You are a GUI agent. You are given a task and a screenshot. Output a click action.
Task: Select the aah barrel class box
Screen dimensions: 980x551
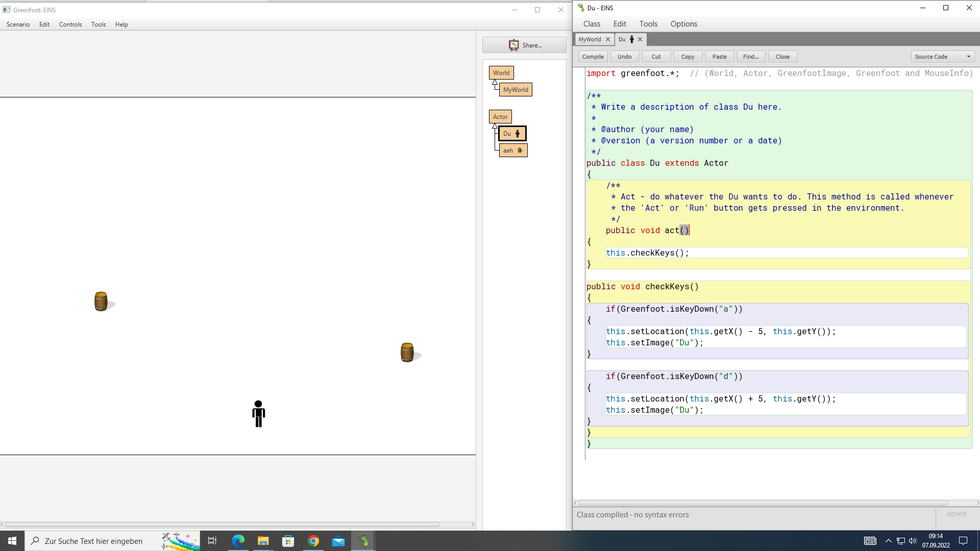pyautogui.click(x=513, y=151)
